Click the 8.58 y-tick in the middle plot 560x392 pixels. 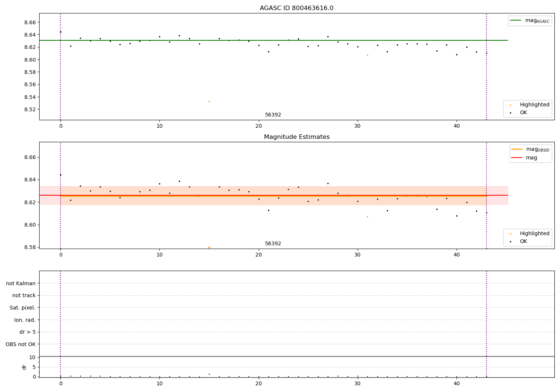tap(30, 247)
